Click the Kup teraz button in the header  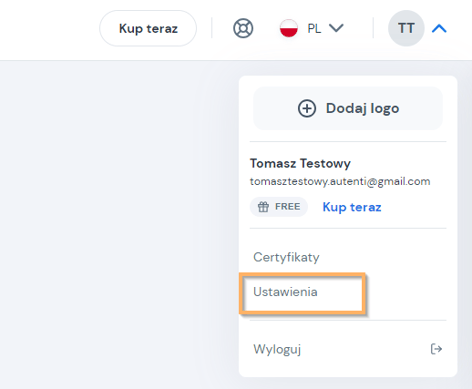coord(148,28)
